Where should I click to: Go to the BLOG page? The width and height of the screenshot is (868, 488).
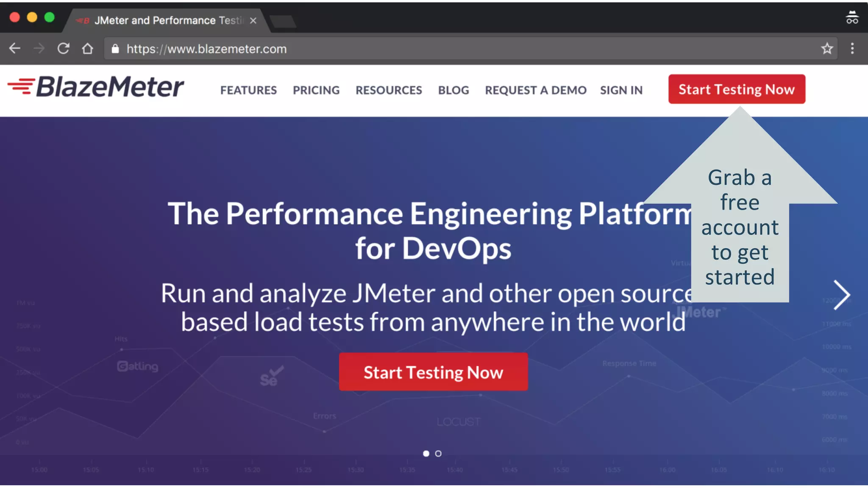tap(453, 90)
